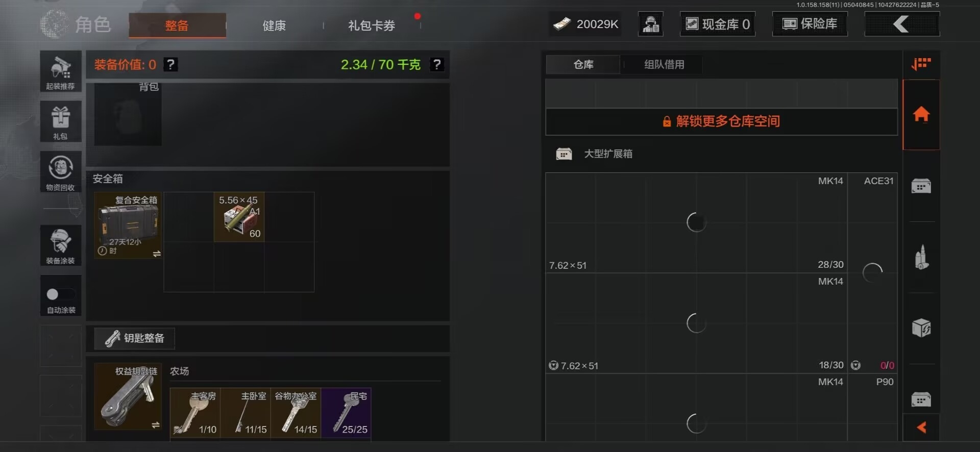Collapse the sidebar with the orange arrow

point(921,428)
